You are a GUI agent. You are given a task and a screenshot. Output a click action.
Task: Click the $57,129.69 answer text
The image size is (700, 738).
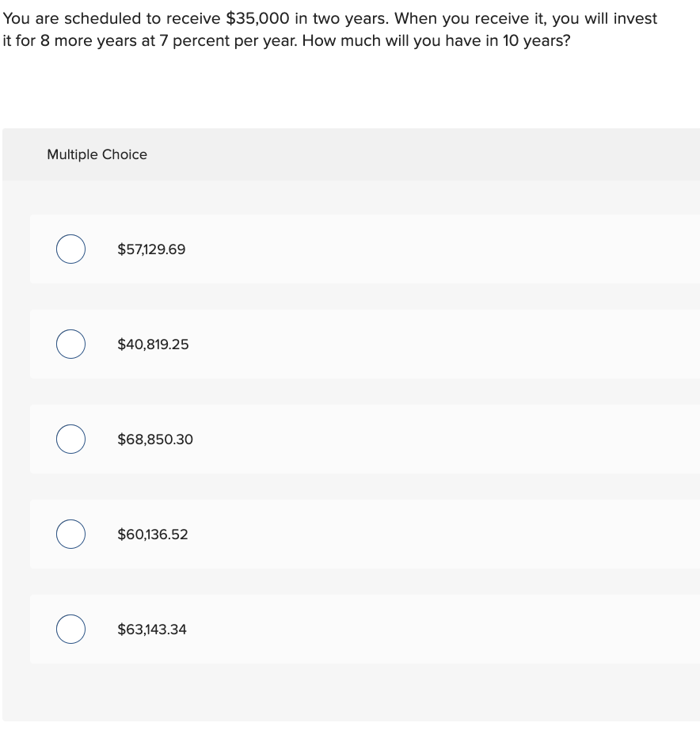[150, 249]
